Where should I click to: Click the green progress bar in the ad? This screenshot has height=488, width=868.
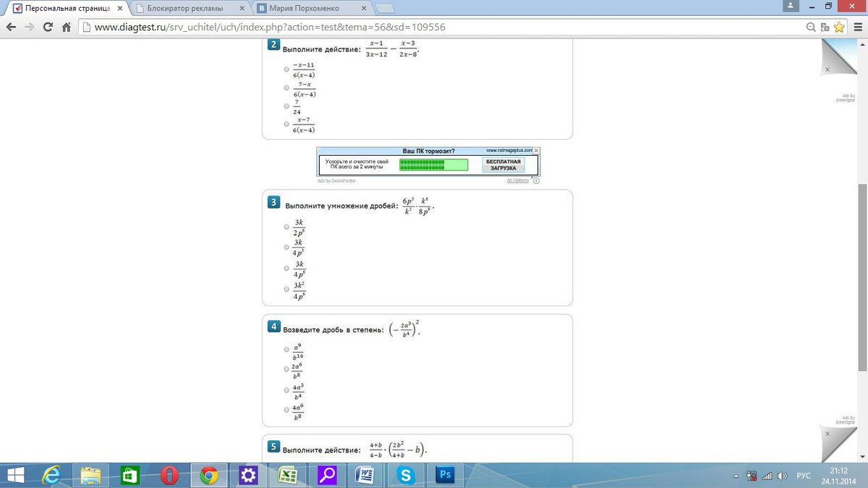[x=434, y=164]
